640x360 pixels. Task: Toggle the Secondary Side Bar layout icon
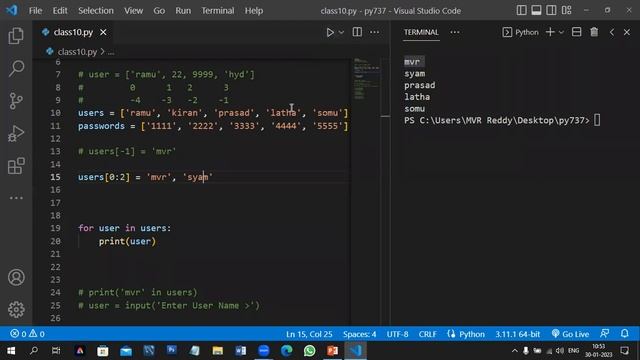pyautogui.click(x=551, y=10)
